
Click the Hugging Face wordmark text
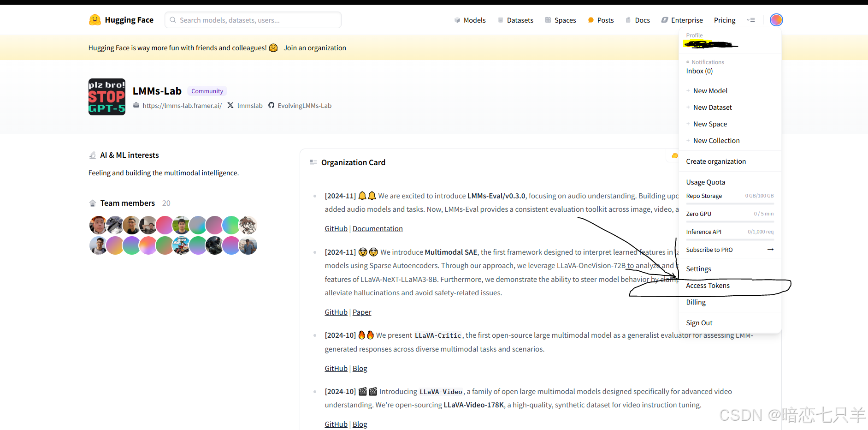[x=129, y=20]
